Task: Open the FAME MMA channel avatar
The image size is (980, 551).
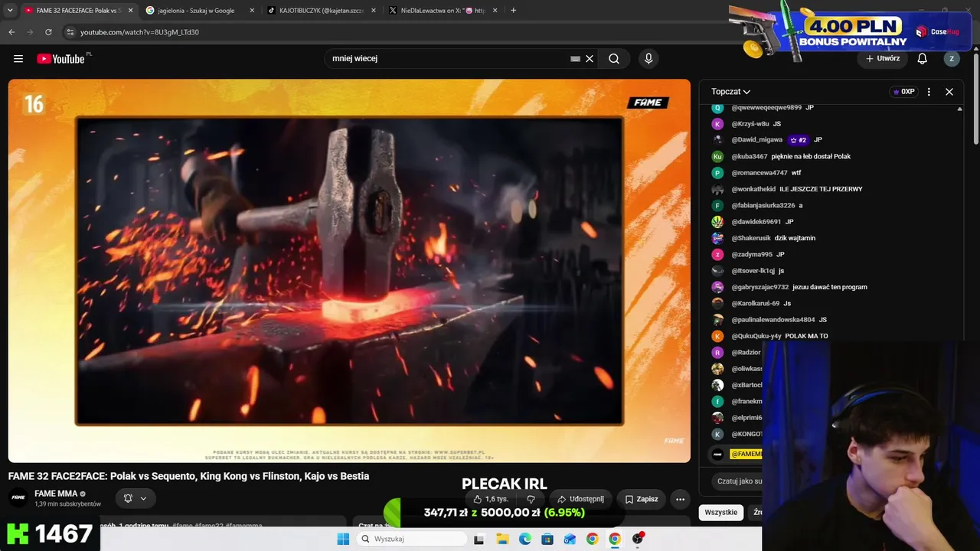Action: coord(18,498)
